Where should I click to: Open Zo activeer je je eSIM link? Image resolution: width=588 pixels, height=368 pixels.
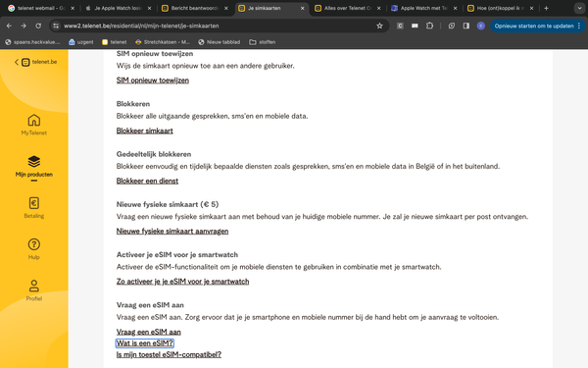pyautogui.click(x=182, y=282)
